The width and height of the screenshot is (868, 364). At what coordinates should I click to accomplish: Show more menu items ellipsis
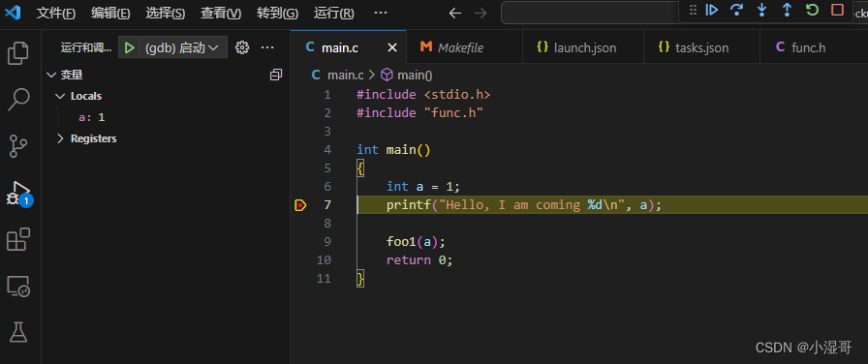coord(381,13)
